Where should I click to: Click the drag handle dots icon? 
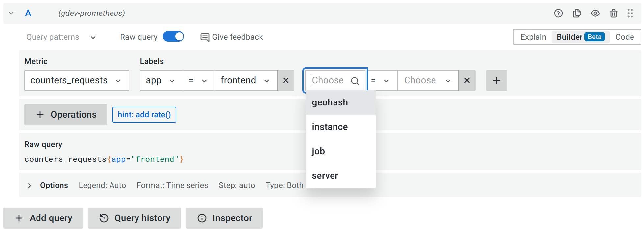point(630,13)
